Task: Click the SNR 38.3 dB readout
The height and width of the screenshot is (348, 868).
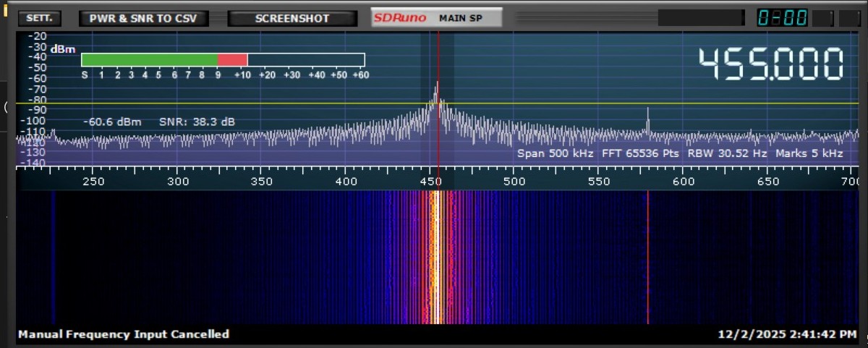Action: point(197,122)
